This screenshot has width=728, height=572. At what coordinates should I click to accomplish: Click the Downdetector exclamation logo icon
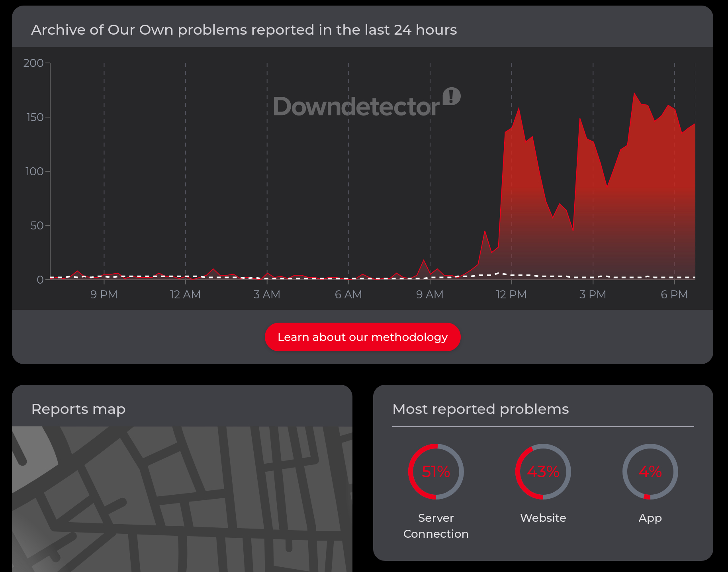point(452,96)
